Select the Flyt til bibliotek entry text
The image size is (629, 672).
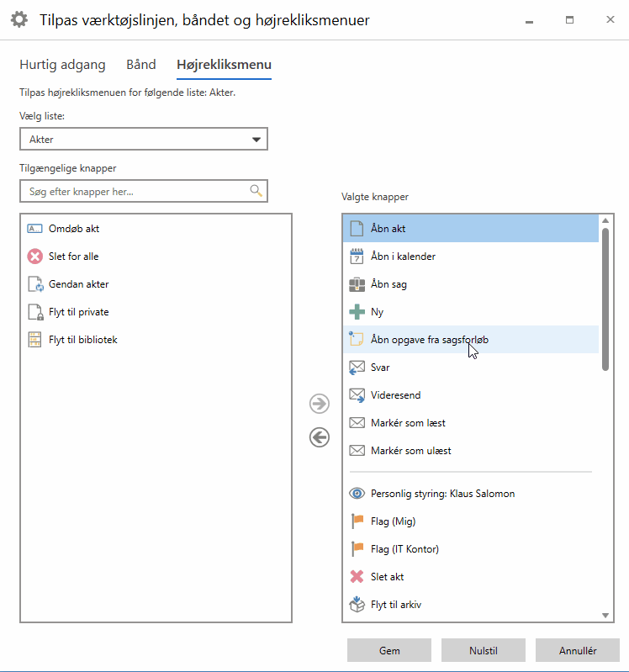point(82,340)
